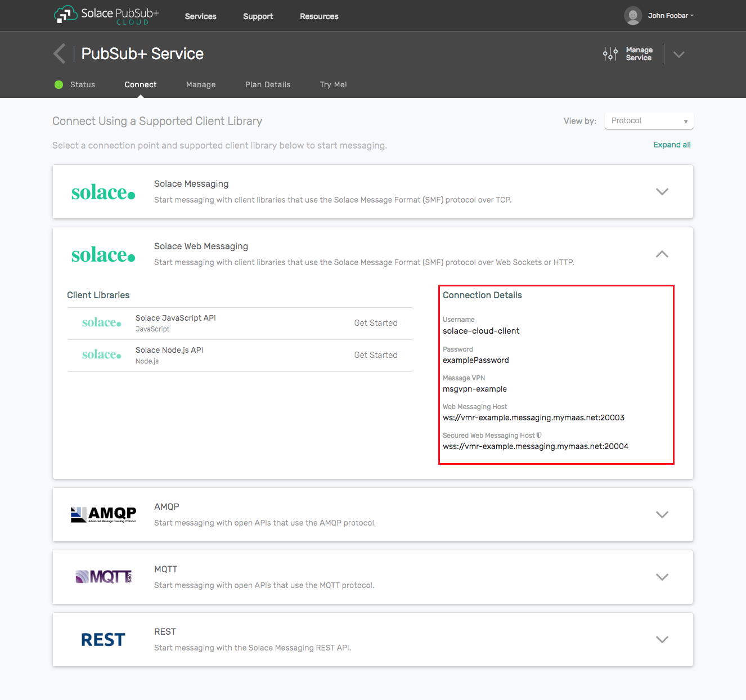Open the Manage tab
746x700 pixels.
click(201, 84)
